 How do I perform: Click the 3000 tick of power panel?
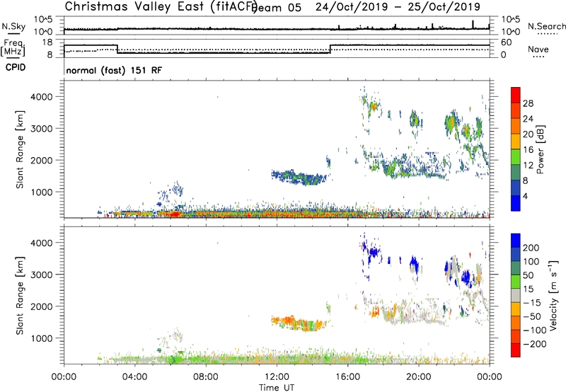[x=42, y=129]
